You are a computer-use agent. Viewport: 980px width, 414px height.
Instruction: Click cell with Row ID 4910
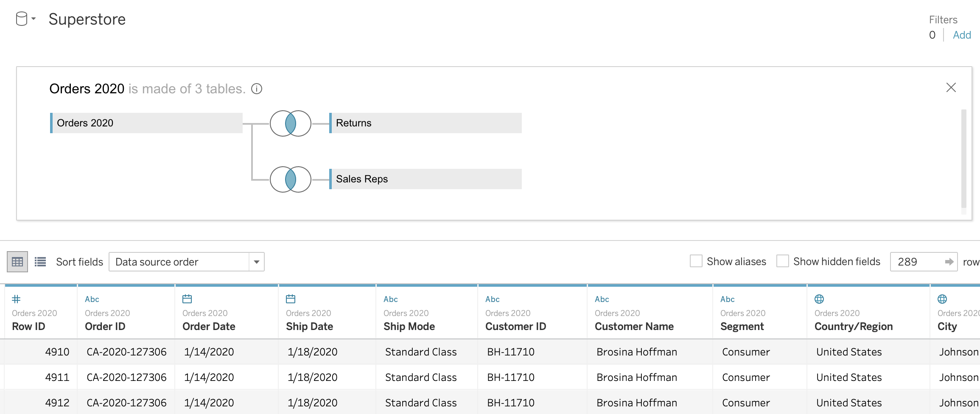click(x=41, y=352)
